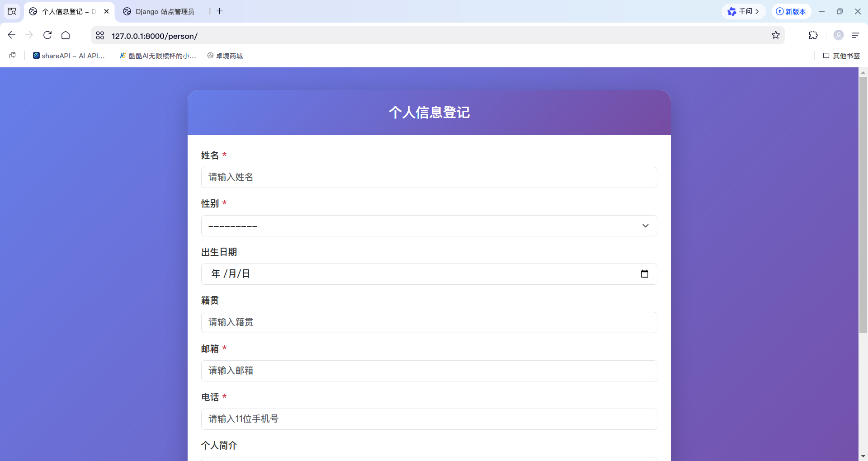Focus the 邮箱 input field

point(429,371)
